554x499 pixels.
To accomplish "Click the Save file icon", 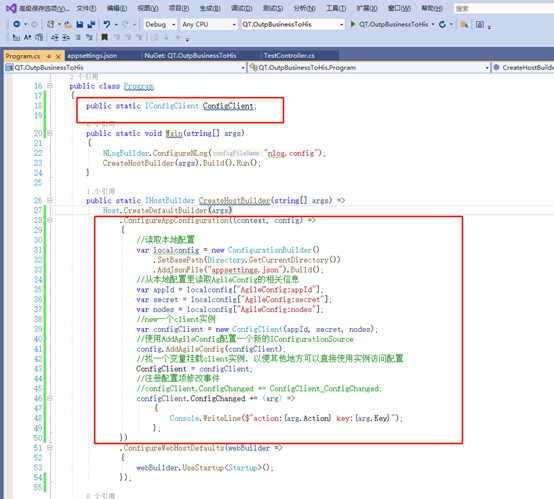I will click(x=79, y=24).
